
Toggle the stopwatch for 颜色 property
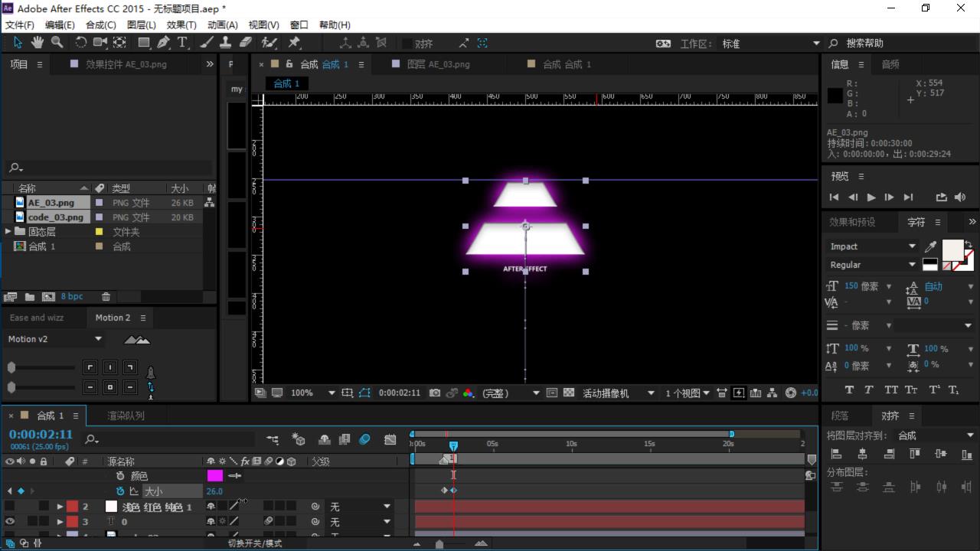click(x=120, y=476)
